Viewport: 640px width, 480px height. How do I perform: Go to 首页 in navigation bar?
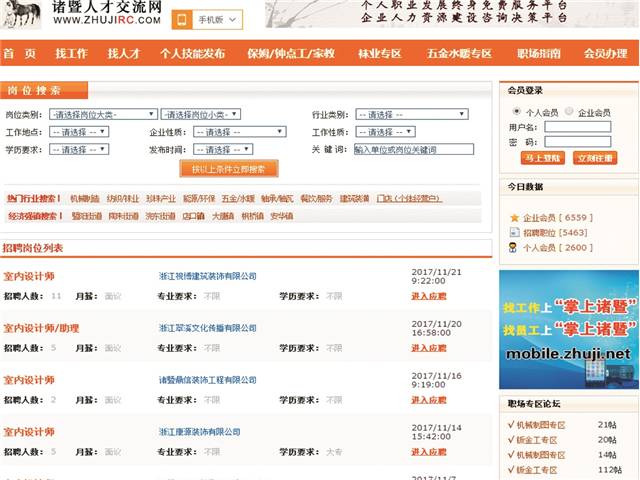pos(20,53)
